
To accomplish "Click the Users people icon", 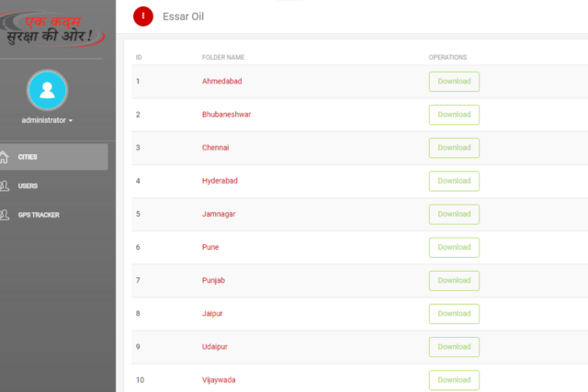I will [5, 185].
